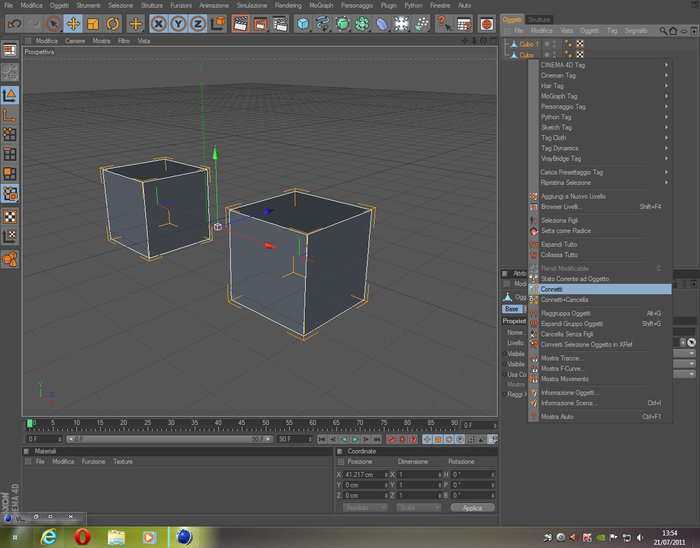This screenshot has width=700, height=548.
Task: Go to the end of the animation
Action: tap(377, 439)
